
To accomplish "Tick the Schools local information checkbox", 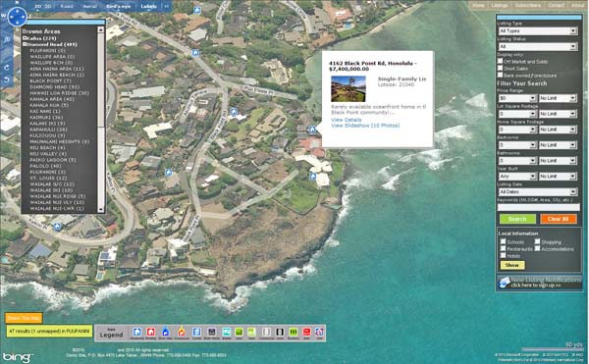I will coord(503,241).
